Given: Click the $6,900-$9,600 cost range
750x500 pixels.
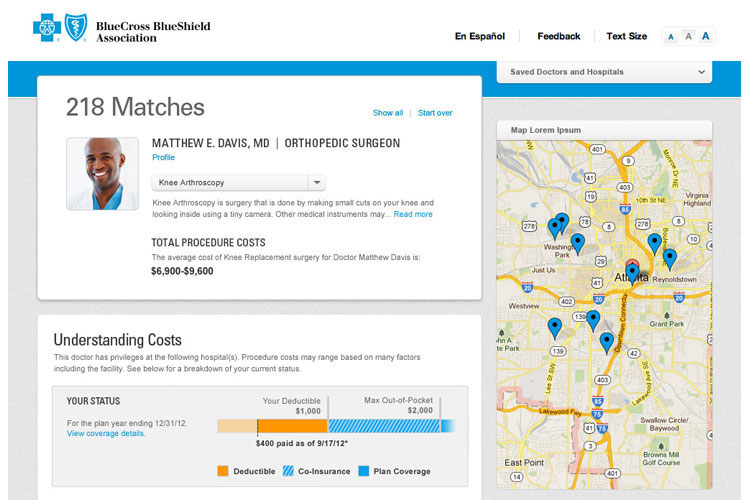Looking at the screenshot, I should tap(182, 271).
